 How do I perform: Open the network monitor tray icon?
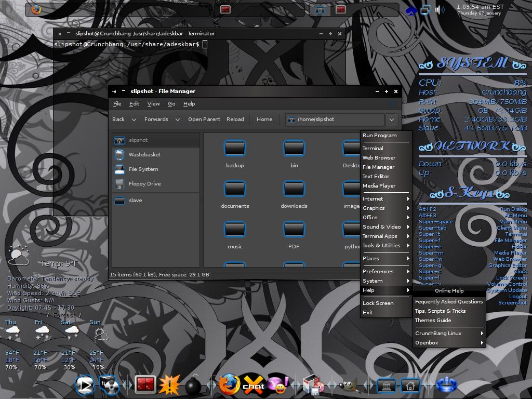425,10
